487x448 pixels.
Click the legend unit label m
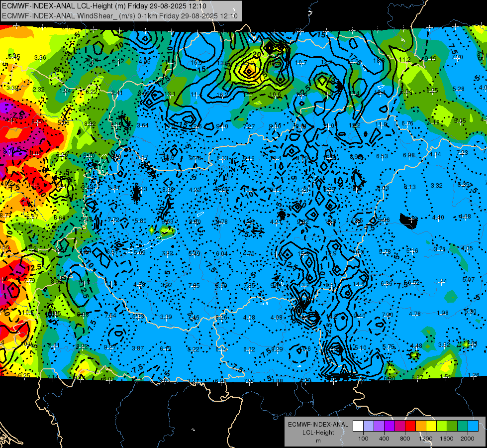(318, 441)
